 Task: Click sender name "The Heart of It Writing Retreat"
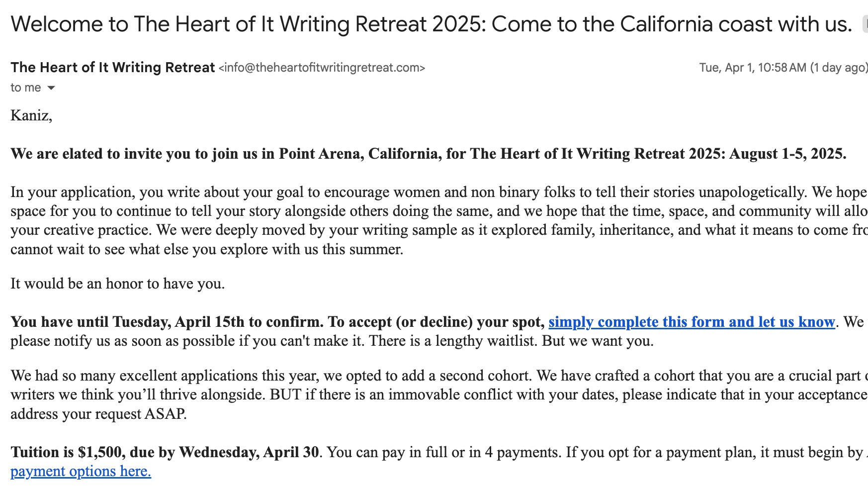coord(112,67)
